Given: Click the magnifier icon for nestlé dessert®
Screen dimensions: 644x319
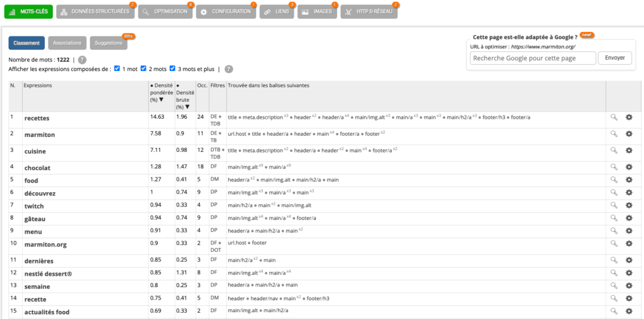Looking at the screenshot, I should [x=613, y=273].
